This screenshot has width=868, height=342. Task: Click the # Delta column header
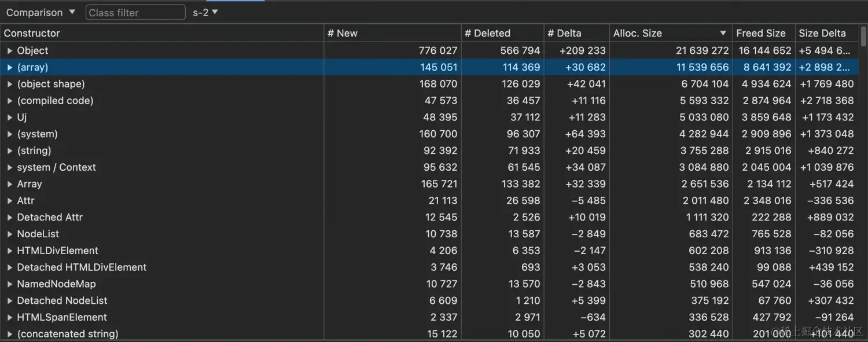tap(564, 33)
